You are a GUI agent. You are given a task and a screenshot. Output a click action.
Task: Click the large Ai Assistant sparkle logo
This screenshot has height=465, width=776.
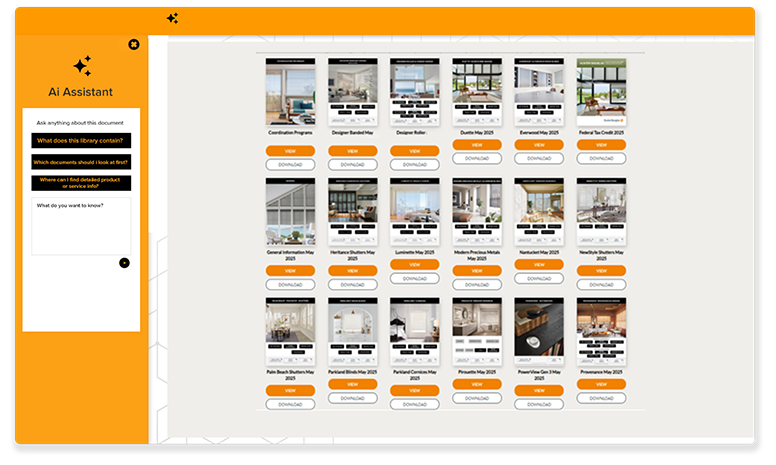(82, 66)
